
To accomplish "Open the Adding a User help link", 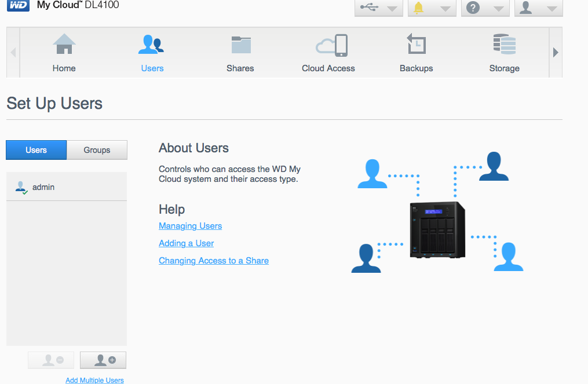I will (x=187, y=243).
